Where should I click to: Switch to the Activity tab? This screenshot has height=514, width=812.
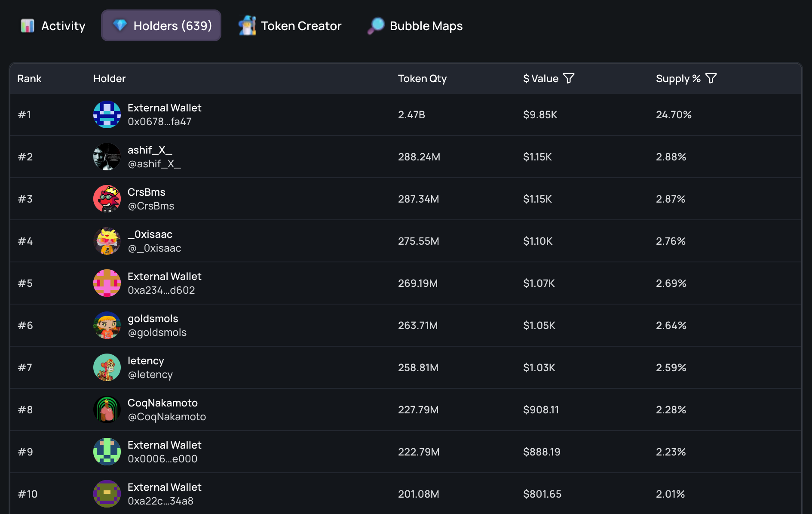click(53, 26)
